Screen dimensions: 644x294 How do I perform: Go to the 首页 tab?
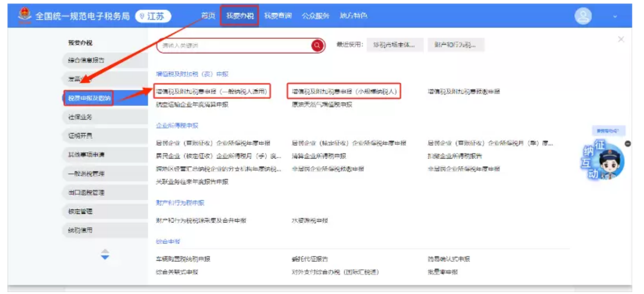pyautogui.click(x=208, y=16)
